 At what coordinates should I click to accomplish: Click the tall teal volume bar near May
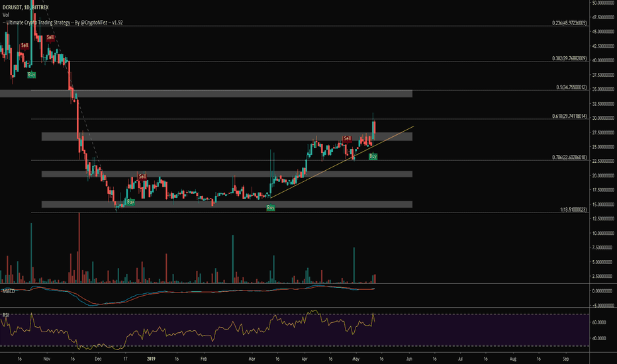[354, 265]
